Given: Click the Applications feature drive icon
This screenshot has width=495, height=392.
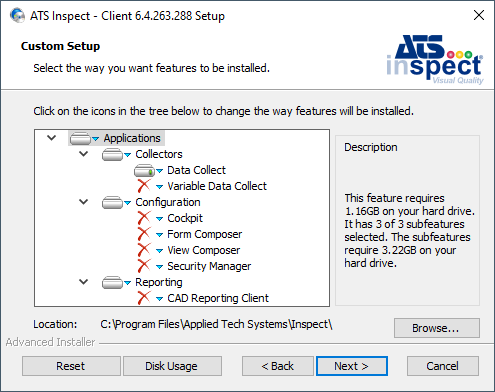Looking at the screenshot, I should pyautogui.click(x=80, y=138).
